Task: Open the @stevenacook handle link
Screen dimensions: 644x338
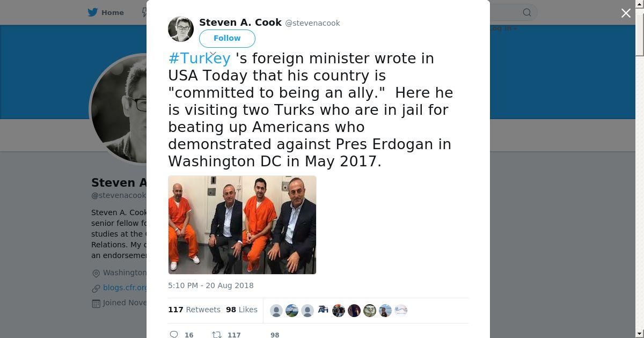Action: point(312,23)
